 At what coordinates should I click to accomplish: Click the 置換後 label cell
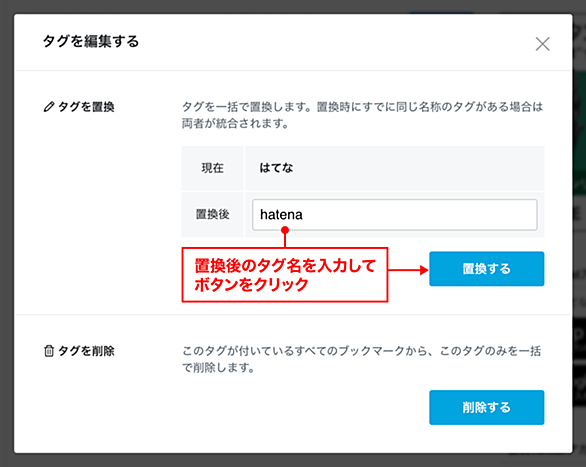pos(213,215)
